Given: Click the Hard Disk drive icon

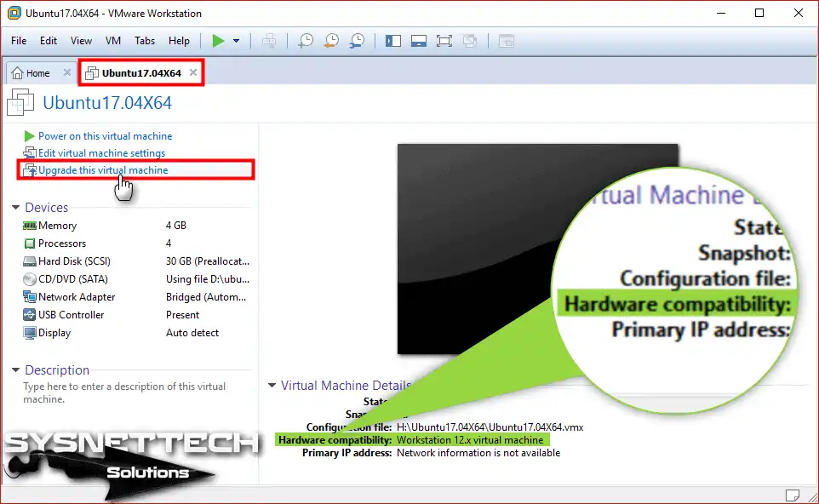Looking at the screenshot, I should [29, 261].
